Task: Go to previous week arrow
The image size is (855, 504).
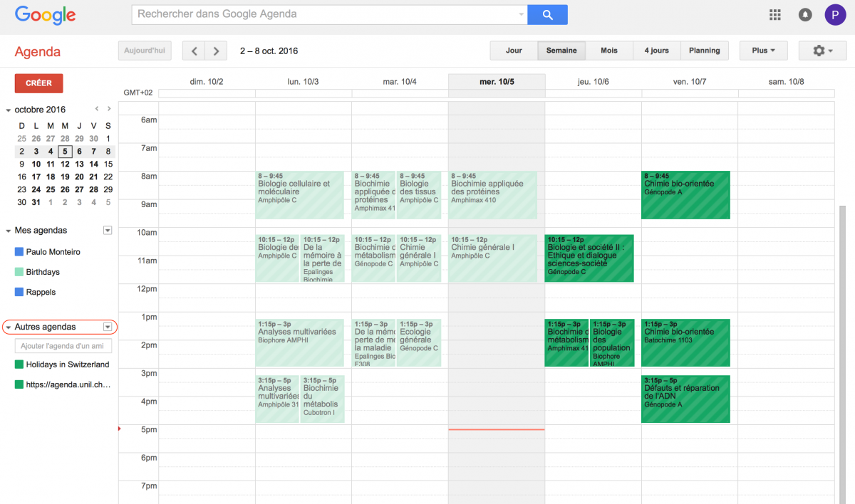Action: (x=194, y=51)
